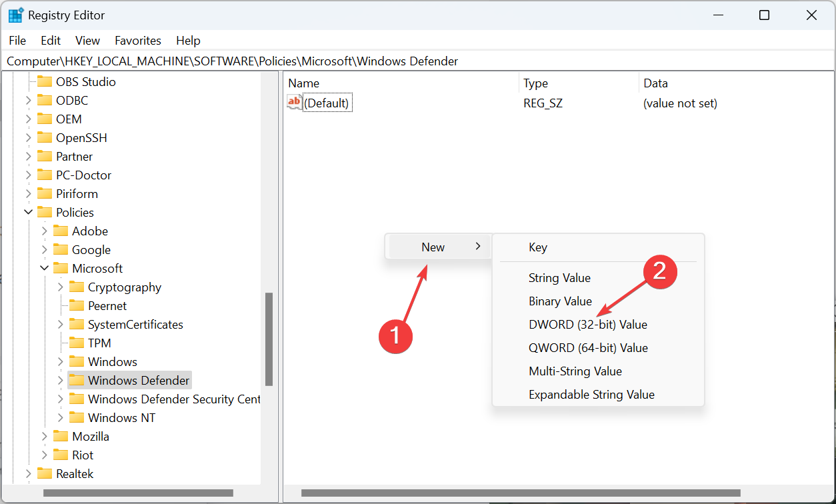Click the tree pane horizontal scrollbar

[138, 493]
